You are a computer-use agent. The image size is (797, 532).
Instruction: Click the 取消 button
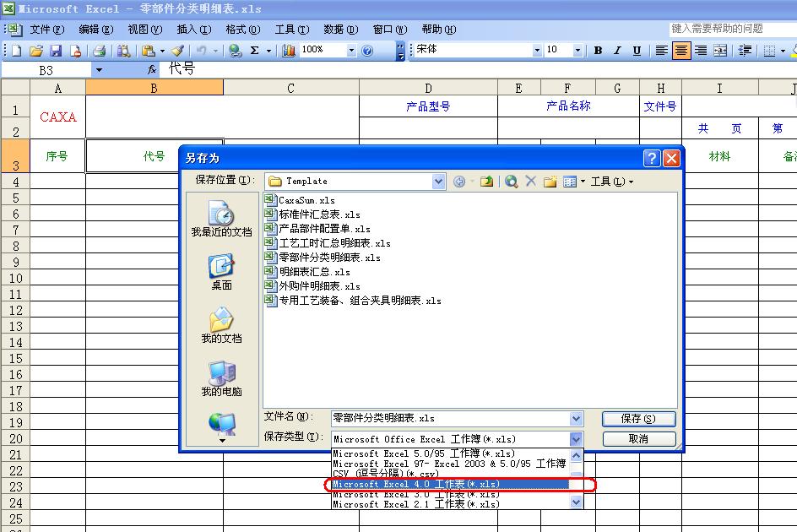pos(638,439)
